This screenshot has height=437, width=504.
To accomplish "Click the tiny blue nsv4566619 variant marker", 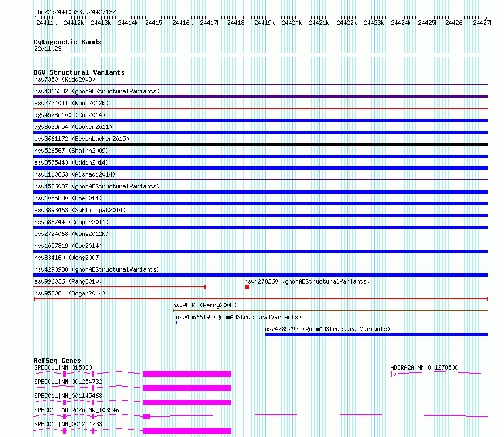I will (177, 323).
